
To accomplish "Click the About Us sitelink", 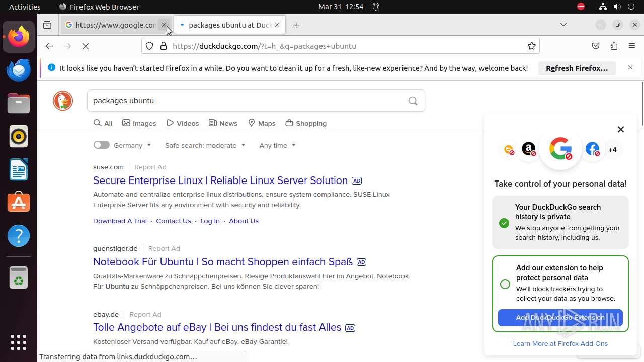I will pyautogui.click(x=244, y=221).
